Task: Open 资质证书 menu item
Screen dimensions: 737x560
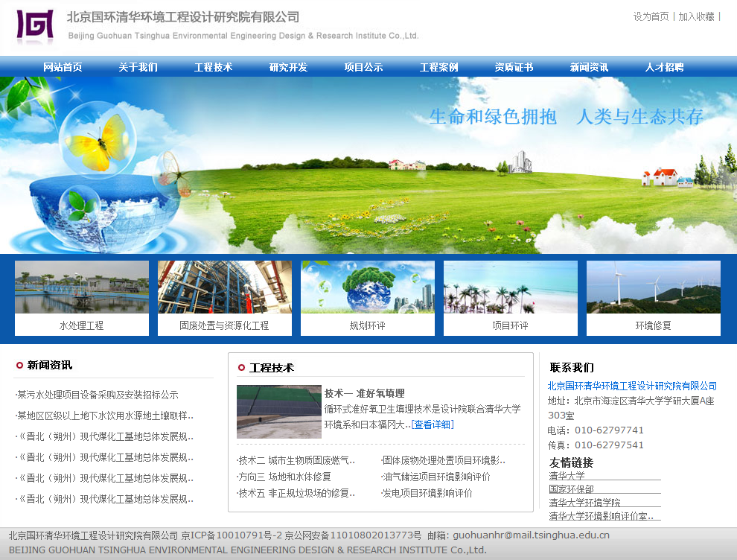Action: click(514, 67)
